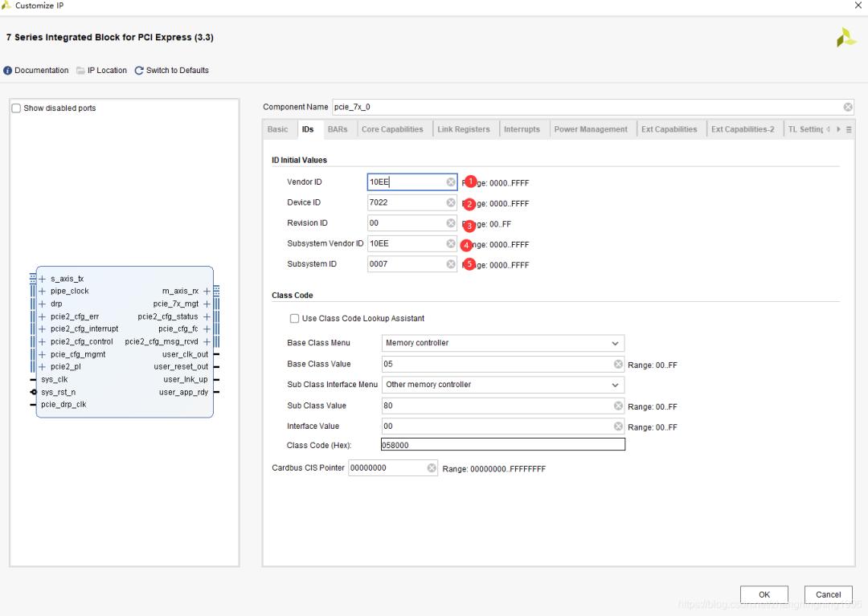The height and width of the screenshot is (616, 868).
Task: Expand the s_axis_tx port on block diagram
Action: [x=42, y=279]
